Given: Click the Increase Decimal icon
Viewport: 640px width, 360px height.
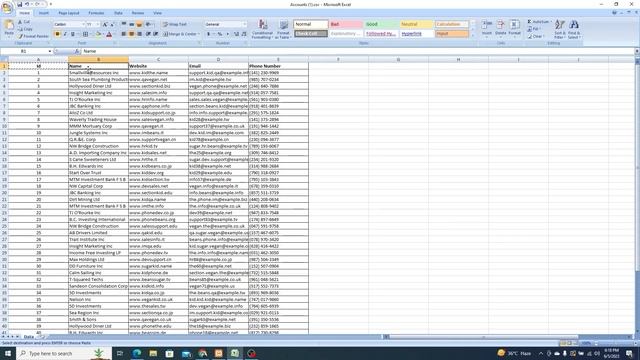Looking at the screenshot, I should [x=236, y=34].
